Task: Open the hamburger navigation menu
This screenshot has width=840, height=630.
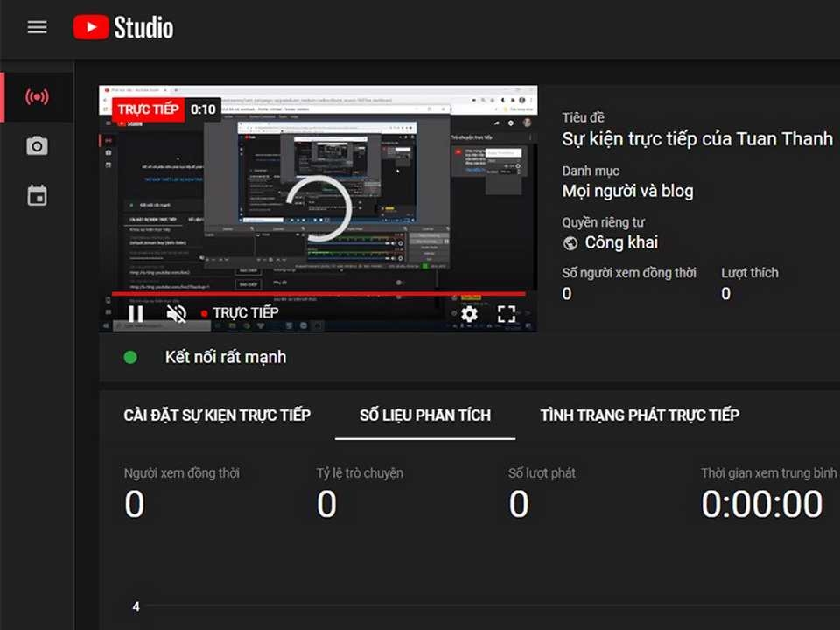Action: pos(37,27)
